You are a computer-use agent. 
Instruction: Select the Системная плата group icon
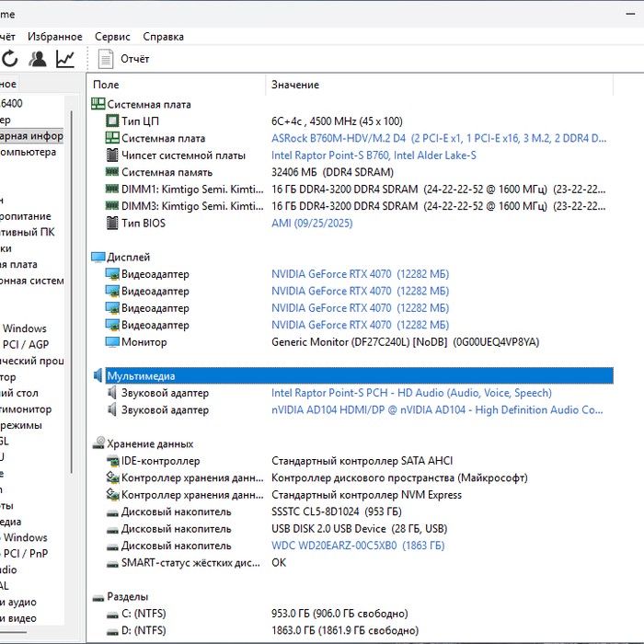tap(98, 103)
